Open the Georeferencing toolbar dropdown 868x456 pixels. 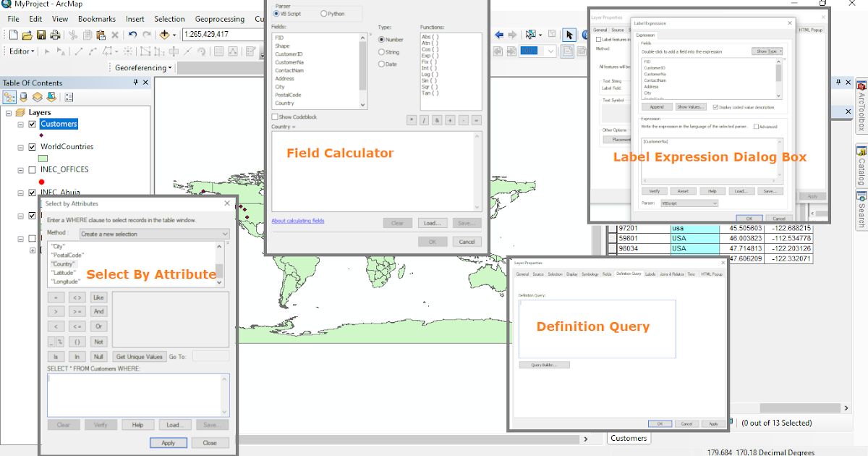(x=171, y=67)
